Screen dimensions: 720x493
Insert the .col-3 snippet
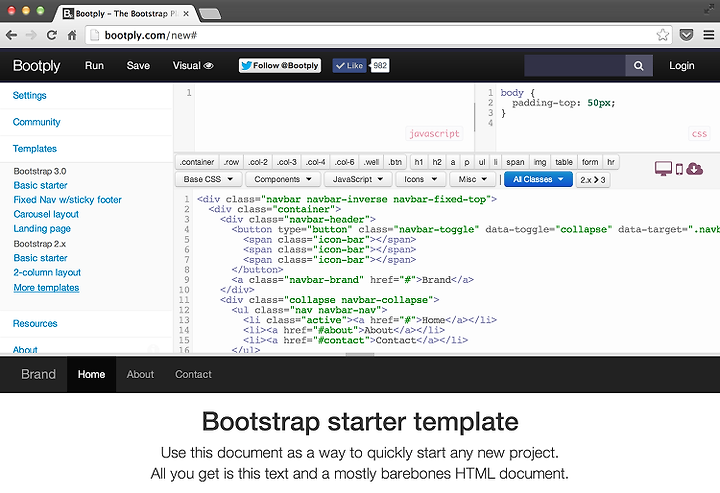tap(287, 162)
